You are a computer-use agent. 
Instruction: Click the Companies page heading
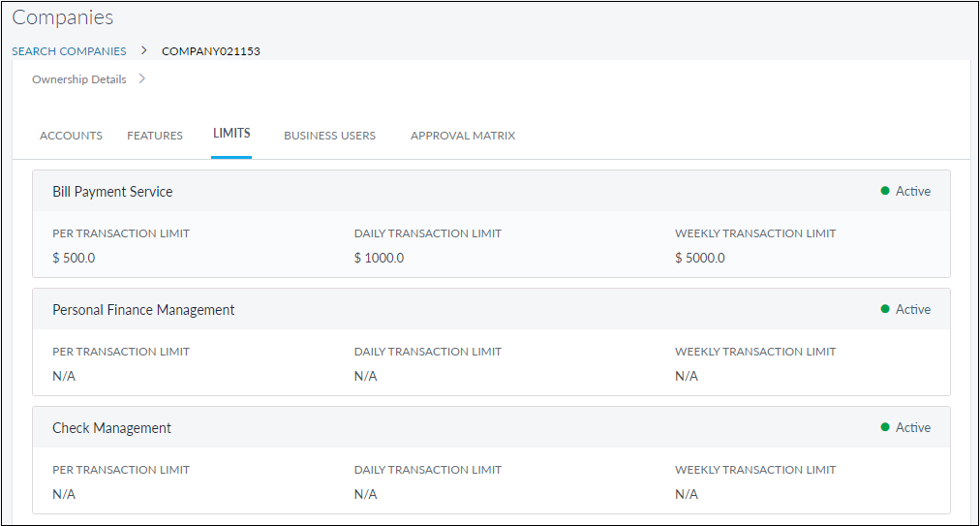click(x=63, y=17)
